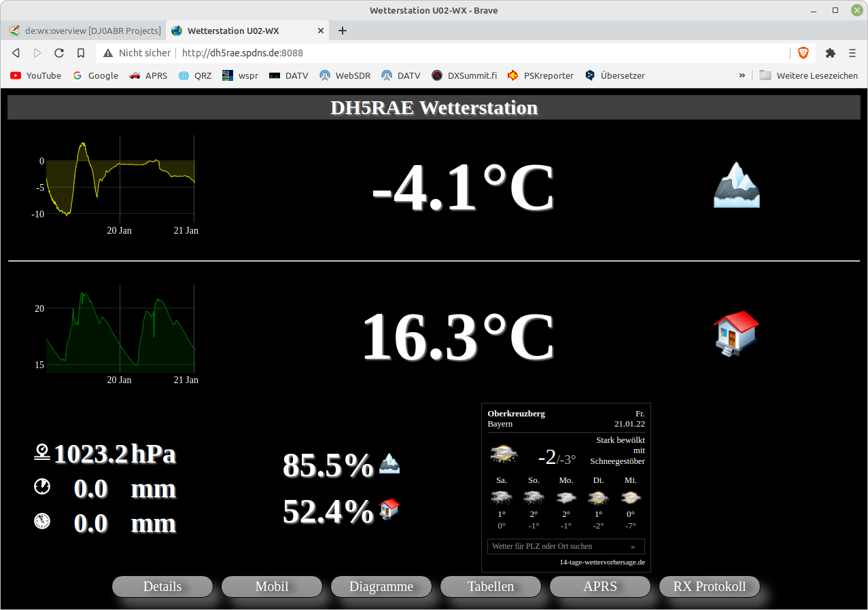Open a new browser tab
The width and height of the screenshot is (868, 610).
point(343,31)
